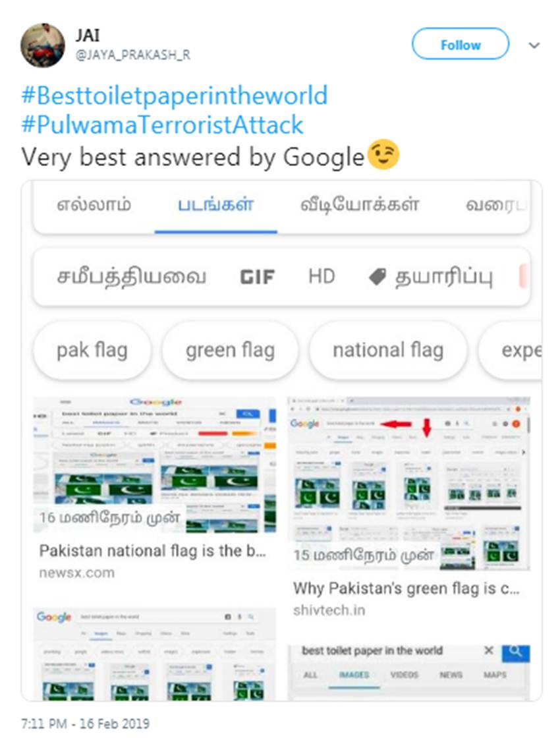Image resolution: width=560 pixels, height=740 pixels.
Task: Select the வீடியோக்கள் videos tab
Action: [360, 206]
